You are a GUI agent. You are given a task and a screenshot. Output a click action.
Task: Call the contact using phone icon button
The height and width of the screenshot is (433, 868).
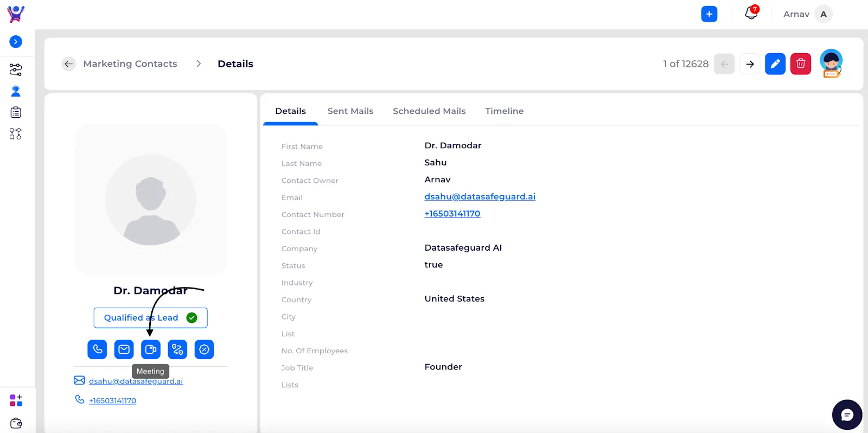pos(97,349)
